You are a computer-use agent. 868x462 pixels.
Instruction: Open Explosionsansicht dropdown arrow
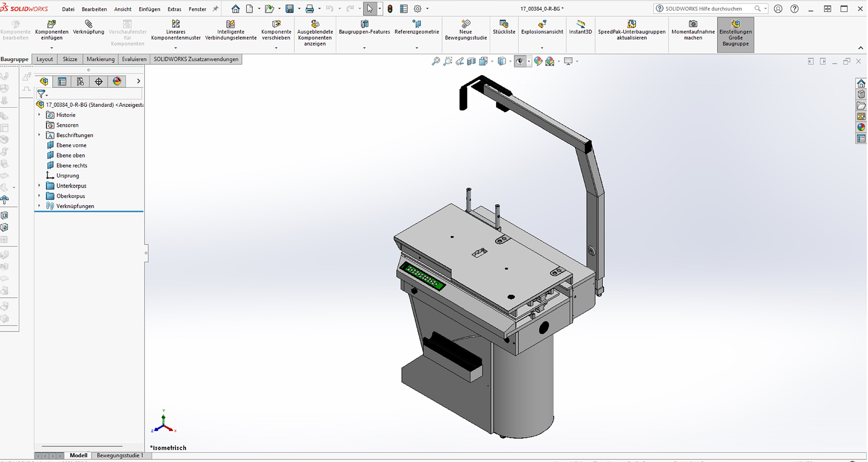coord(542,48)
